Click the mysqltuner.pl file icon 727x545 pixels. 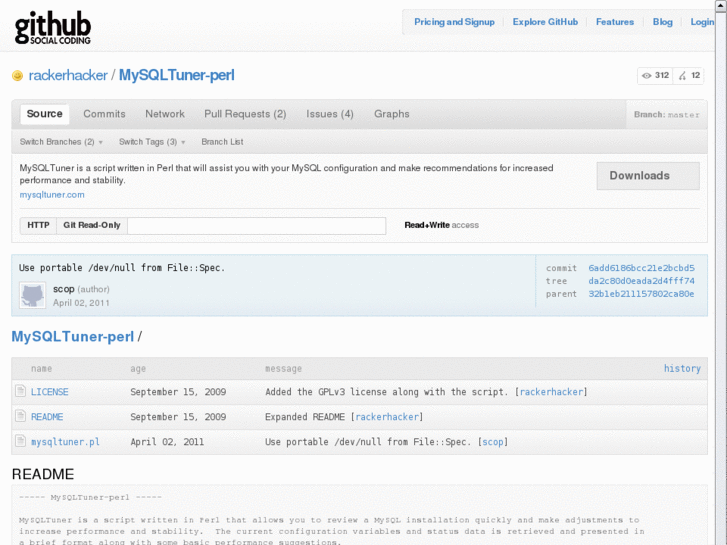pyautogui.click(x=20, y=441)
